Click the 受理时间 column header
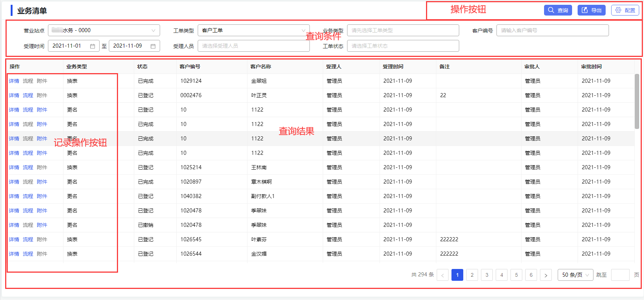 (393, 67)
